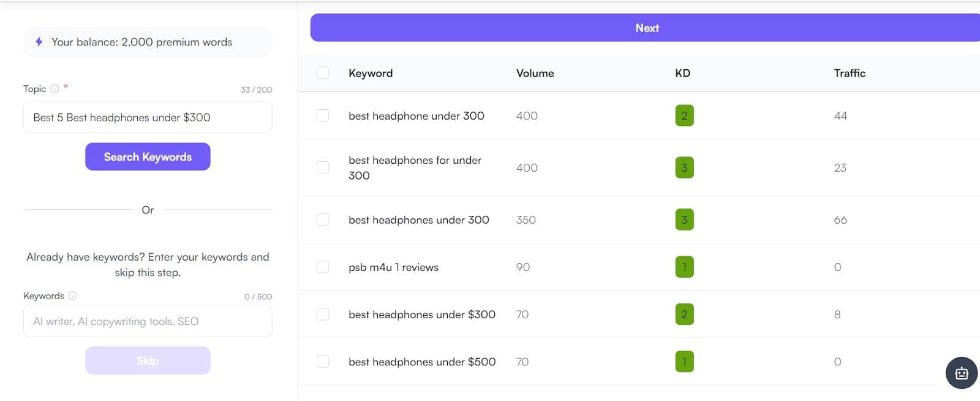Select the 'best headphones for under 300' checkbox
The image size is (980, 401).
click(323, 167)
